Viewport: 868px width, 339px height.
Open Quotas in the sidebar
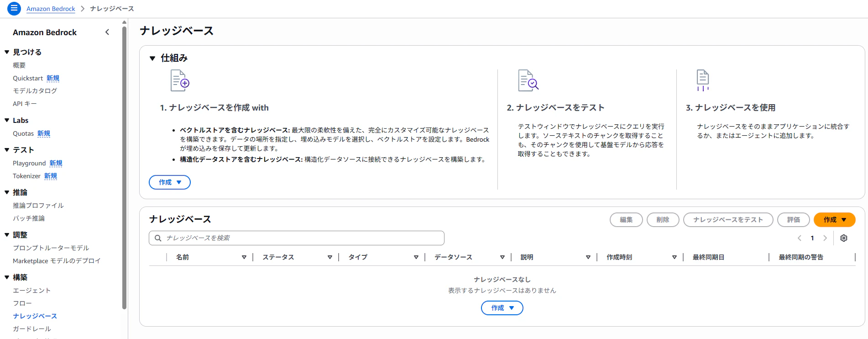tap(23, 133)
